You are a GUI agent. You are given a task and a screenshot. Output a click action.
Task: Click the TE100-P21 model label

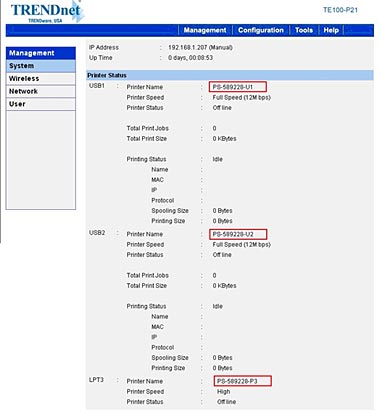[340, 10]
